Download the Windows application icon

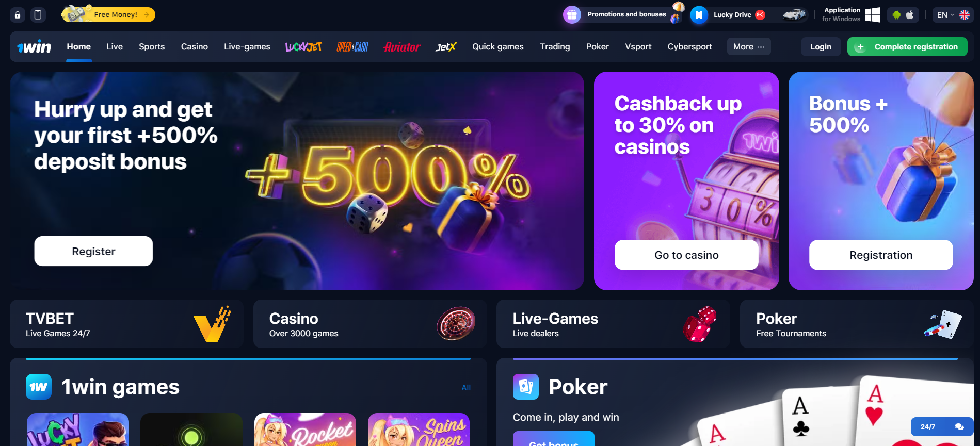872,15
